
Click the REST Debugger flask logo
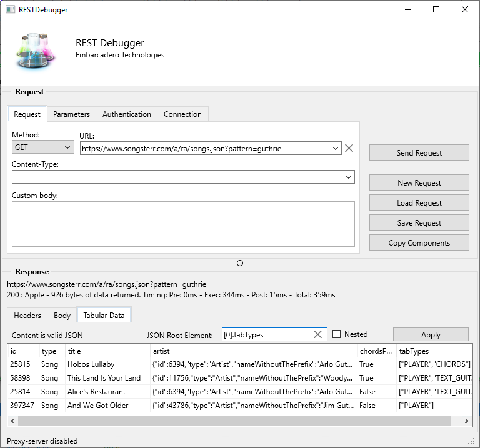(35, 51)
